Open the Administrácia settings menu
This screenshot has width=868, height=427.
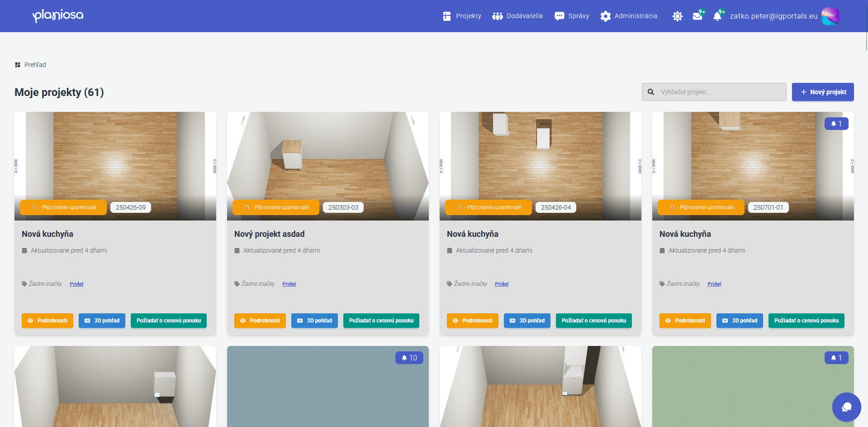(629, 16)
